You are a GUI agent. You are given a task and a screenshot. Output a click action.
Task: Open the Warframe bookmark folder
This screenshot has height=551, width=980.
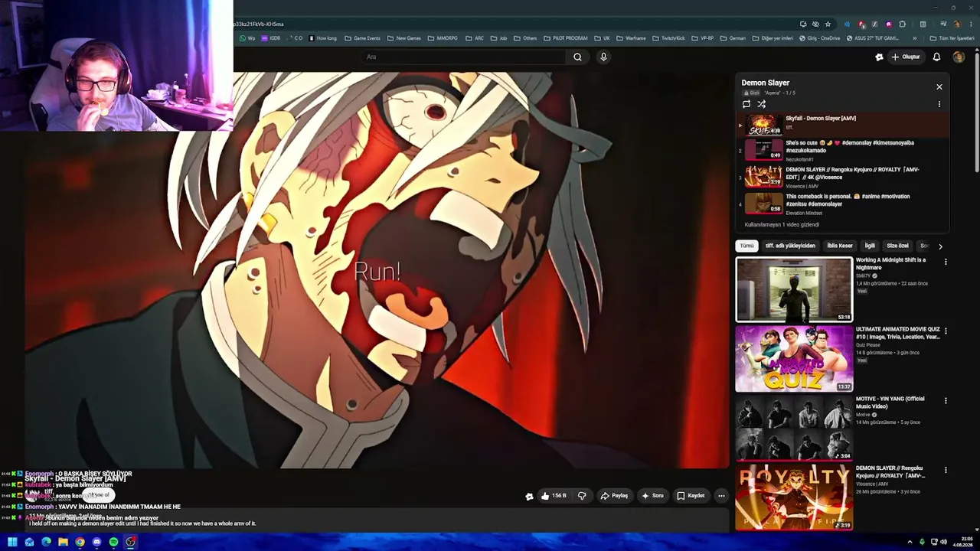click(631, 38)
